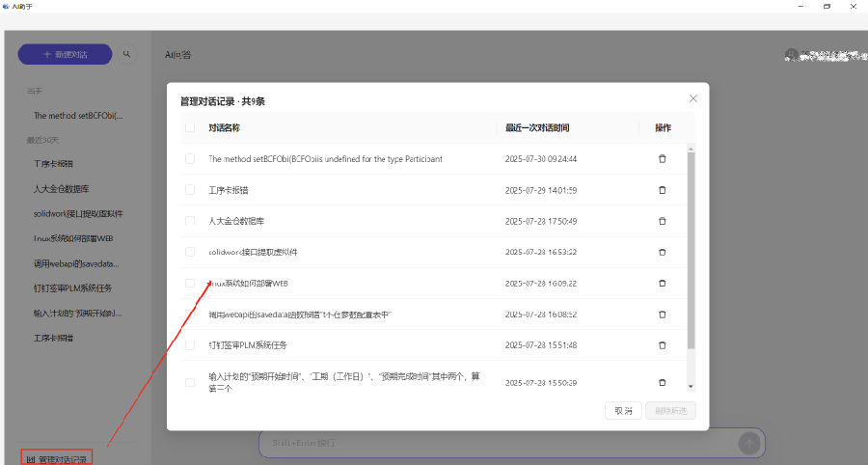Open first 工序卡报错 conversation under 最近30天
The width and height of the screenshot is (868, 465).
(54, 164)
